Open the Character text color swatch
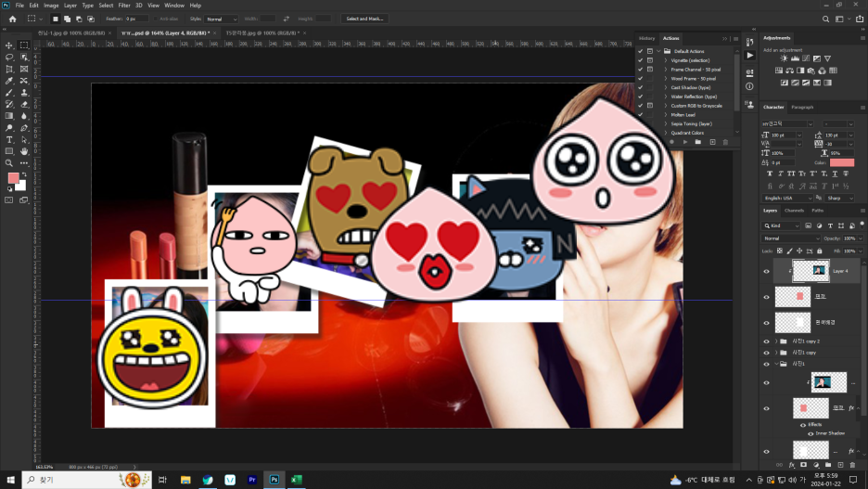 pos(841,162)
